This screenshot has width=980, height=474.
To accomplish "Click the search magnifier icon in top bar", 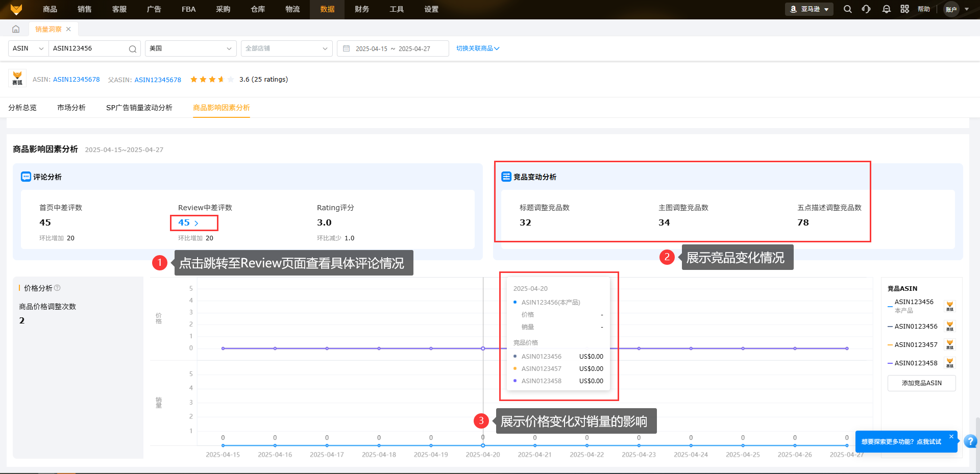I will click(x=847, y=9).
